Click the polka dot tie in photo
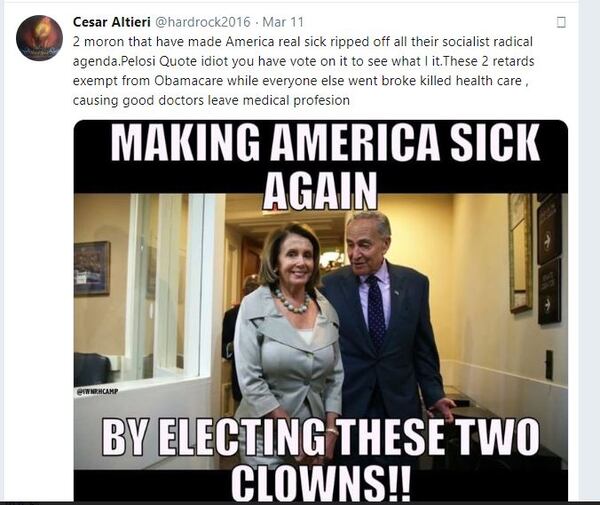The width and height of the screenshot is (600, 505). coord(376,311)
